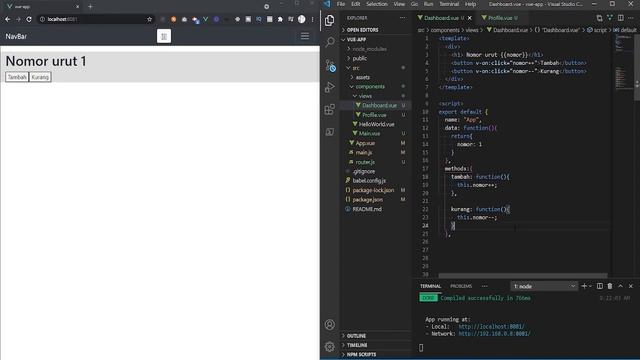Click the Kurang button
The width and height of the screenshot is (640, 360).
(x=40, y=77)
